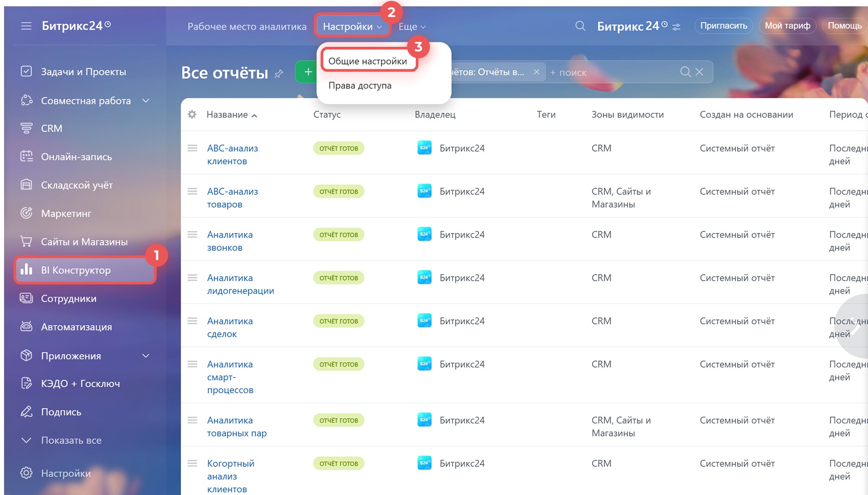Open the ABC-анализ товаров report

pos(233,198)
